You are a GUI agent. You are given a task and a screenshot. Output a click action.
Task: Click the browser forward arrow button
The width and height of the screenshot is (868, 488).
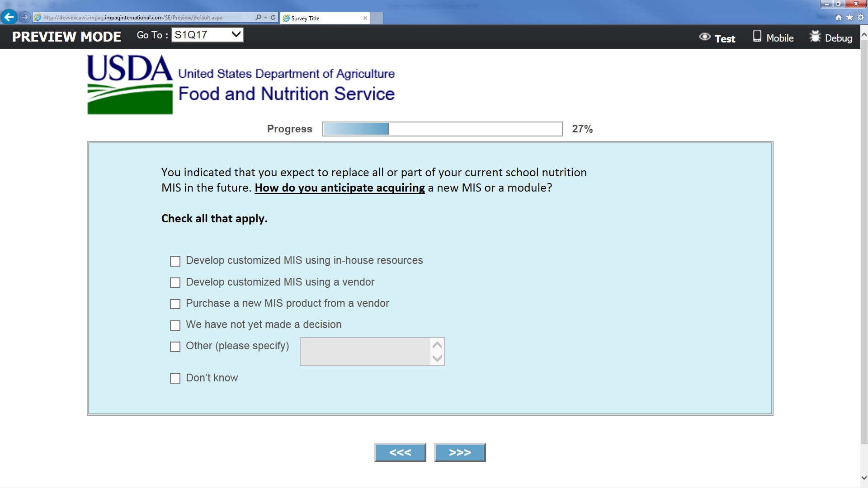(x=25, y=17)
